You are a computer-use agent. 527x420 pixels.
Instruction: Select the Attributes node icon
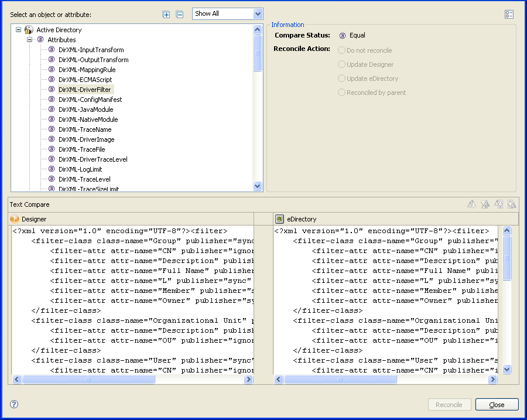(40, 39)
